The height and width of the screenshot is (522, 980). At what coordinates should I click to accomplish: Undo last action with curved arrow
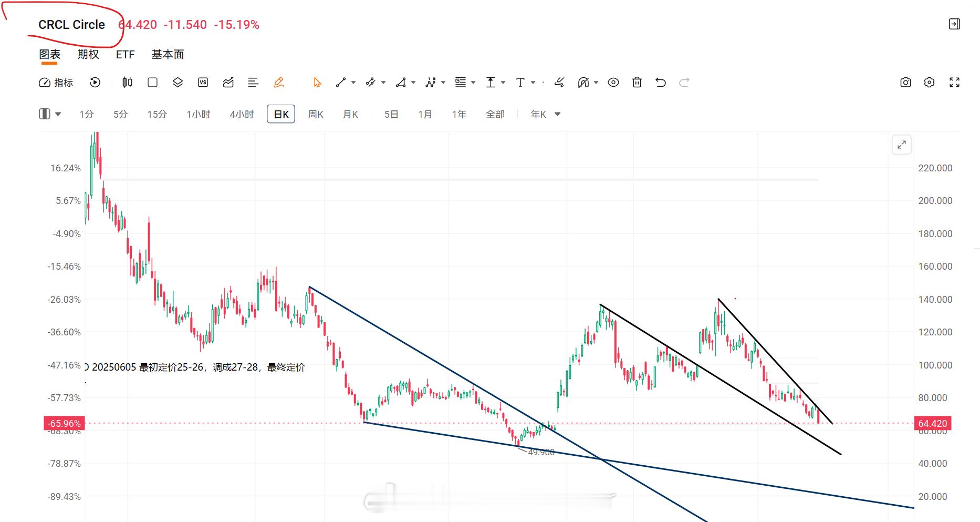661,83
